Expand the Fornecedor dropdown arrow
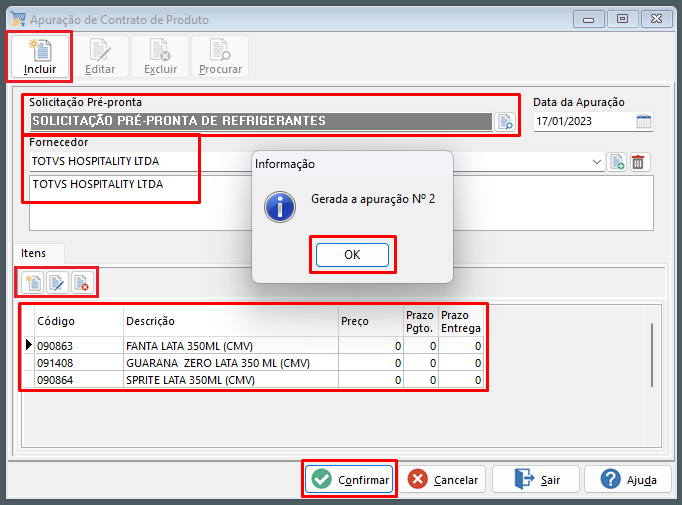The height and width of the screenshot is (505, 682). pyautogui.click(x=597, y=162)
